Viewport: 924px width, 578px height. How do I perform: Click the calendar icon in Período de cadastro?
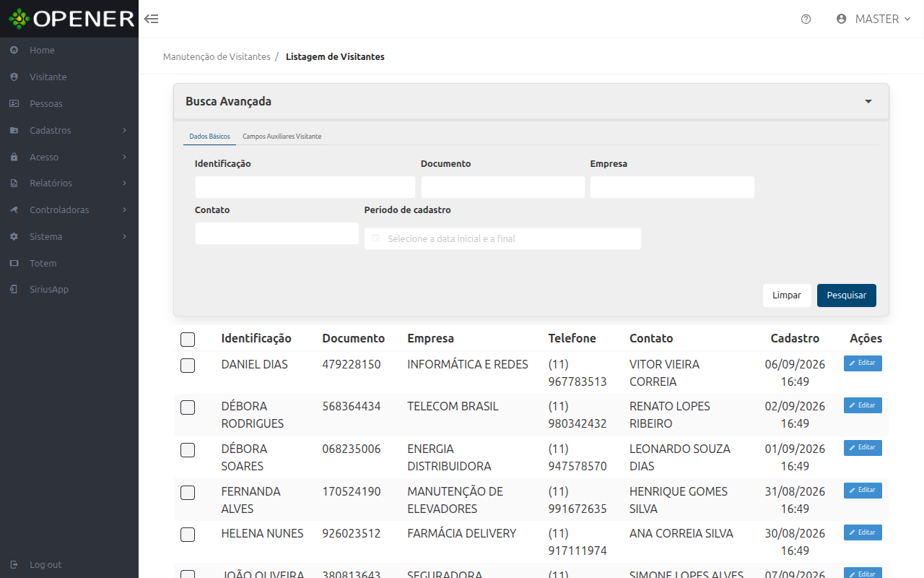click(x=375, y=238)
